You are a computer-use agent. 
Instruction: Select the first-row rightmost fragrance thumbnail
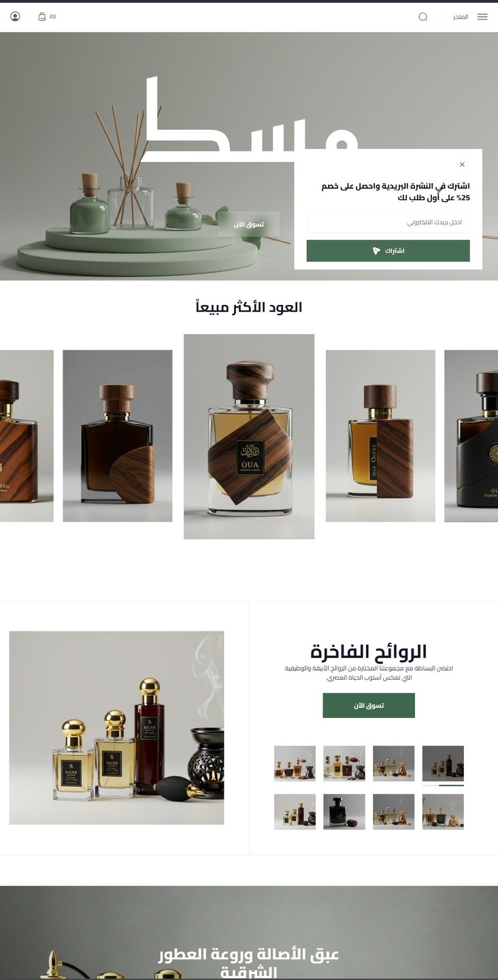(x=443, y=763)
